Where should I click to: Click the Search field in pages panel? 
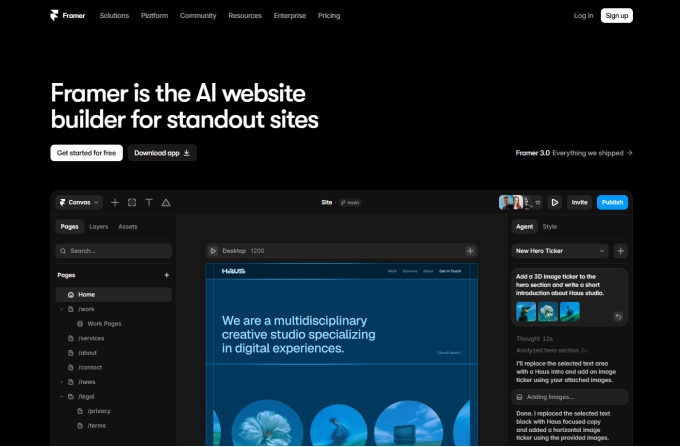coord(114,251)
